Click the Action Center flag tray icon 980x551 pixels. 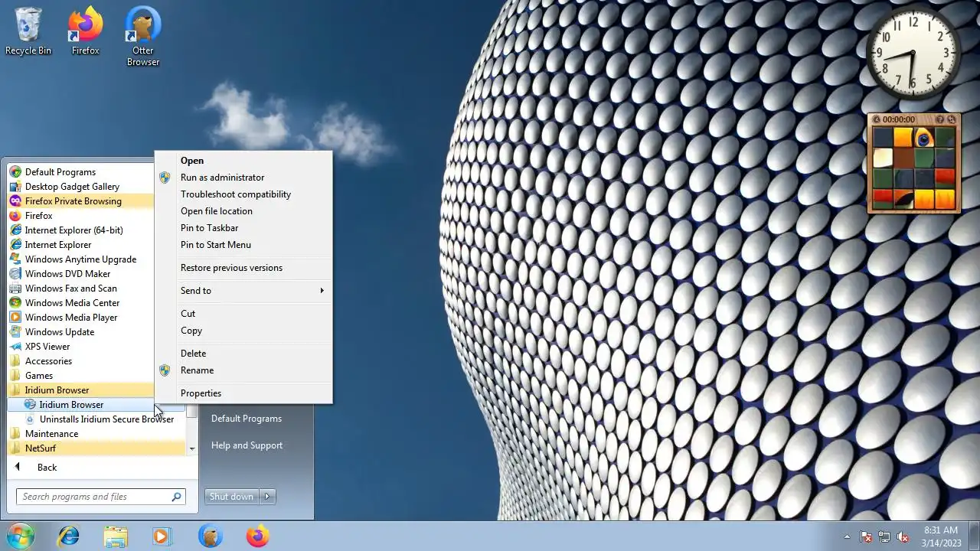[866, 537]
